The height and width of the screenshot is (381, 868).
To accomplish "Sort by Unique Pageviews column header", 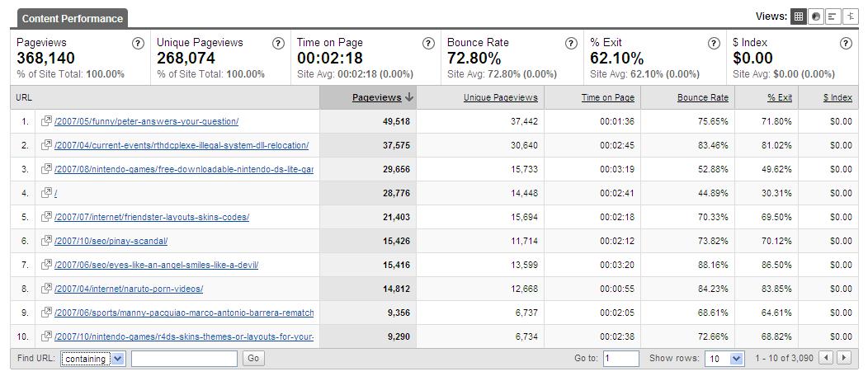I will tap(500, 97).
